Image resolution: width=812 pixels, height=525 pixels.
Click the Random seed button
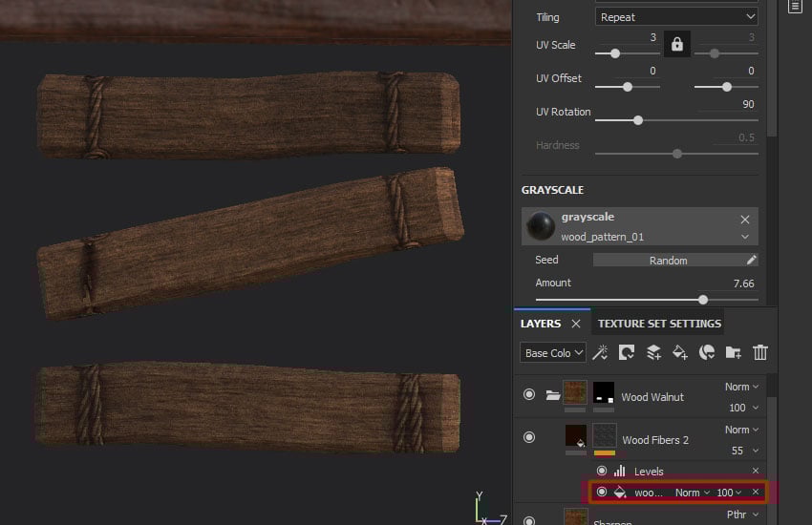668,260
